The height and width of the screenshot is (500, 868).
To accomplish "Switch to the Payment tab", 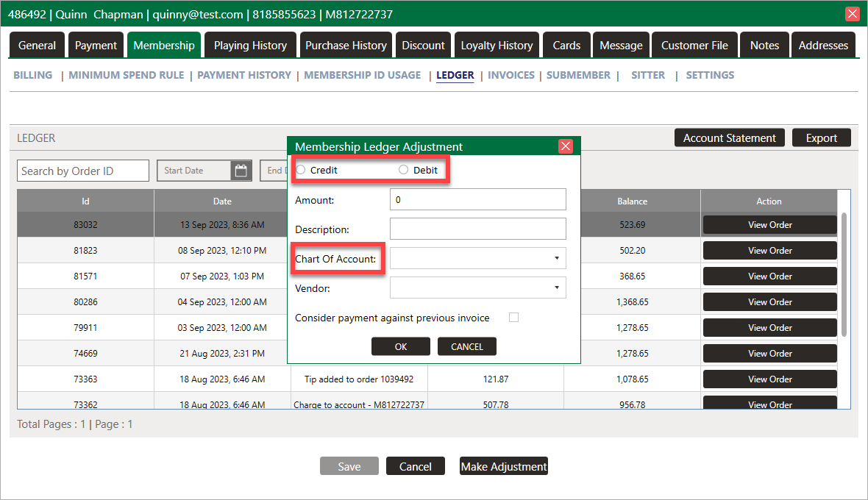I will [96, 46].
